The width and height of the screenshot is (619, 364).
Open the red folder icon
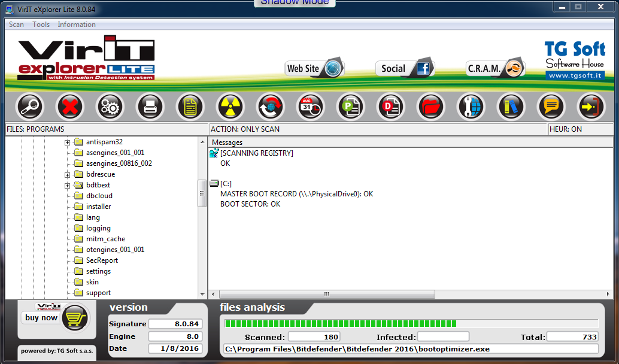430,107
